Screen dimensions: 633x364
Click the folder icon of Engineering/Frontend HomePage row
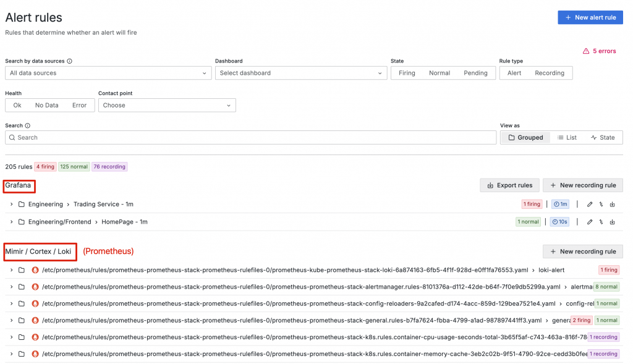point(22,221)
